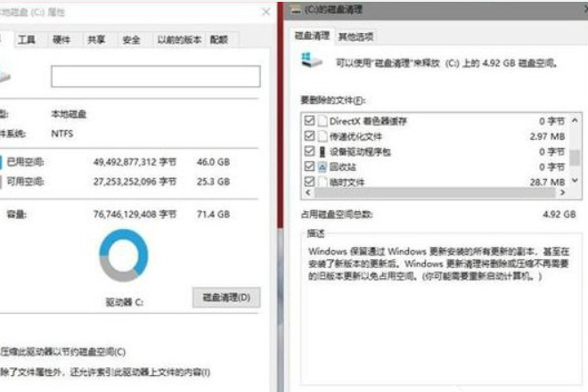588x392 pixels.
Task: Toggle the 传递优化文件 checkbox
Action: 309,135
